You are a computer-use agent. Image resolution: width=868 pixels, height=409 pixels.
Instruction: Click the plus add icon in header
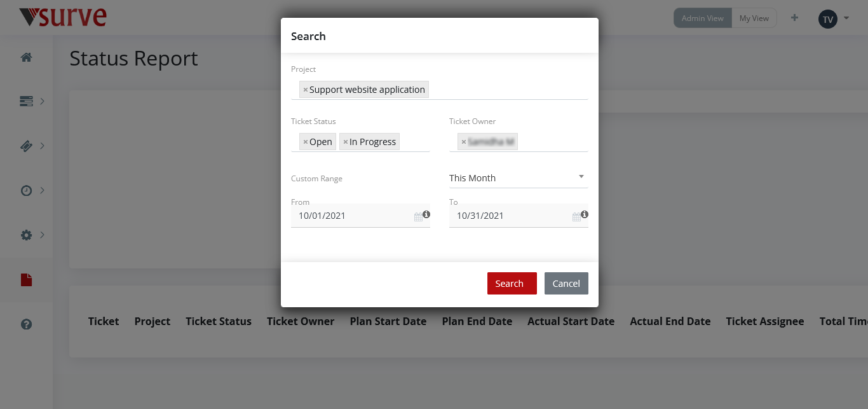[x=794, y=18]
